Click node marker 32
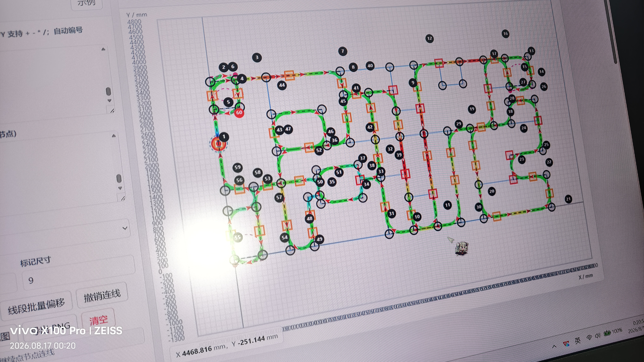The height and width of the screenshot is (362, 644). 390,149
